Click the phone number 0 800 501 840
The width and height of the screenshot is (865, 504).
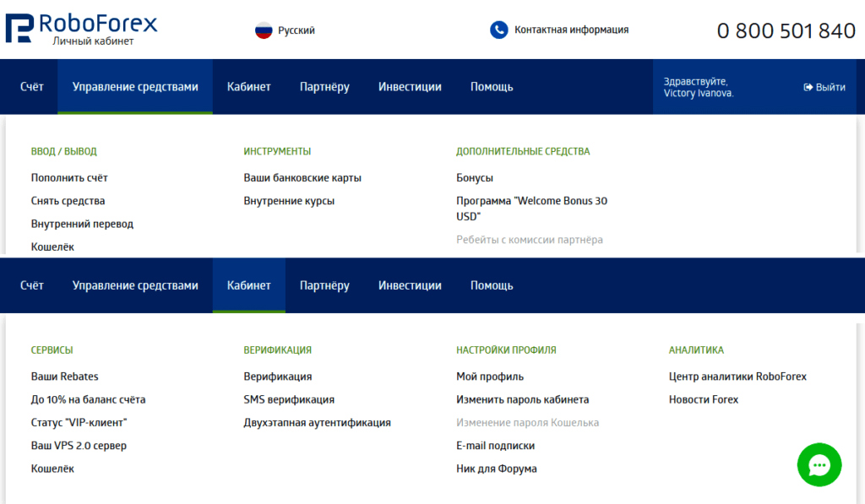point(786,31)
